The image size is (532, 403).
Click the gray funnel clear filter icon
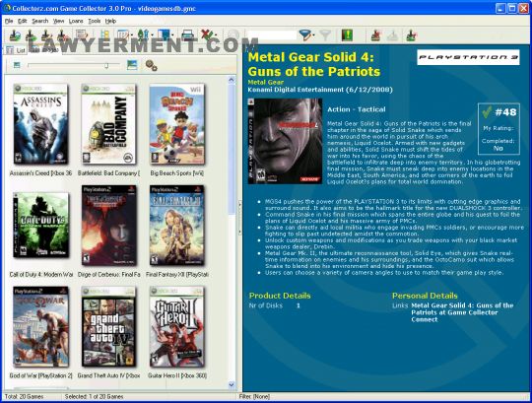click(x=325, y=34)
